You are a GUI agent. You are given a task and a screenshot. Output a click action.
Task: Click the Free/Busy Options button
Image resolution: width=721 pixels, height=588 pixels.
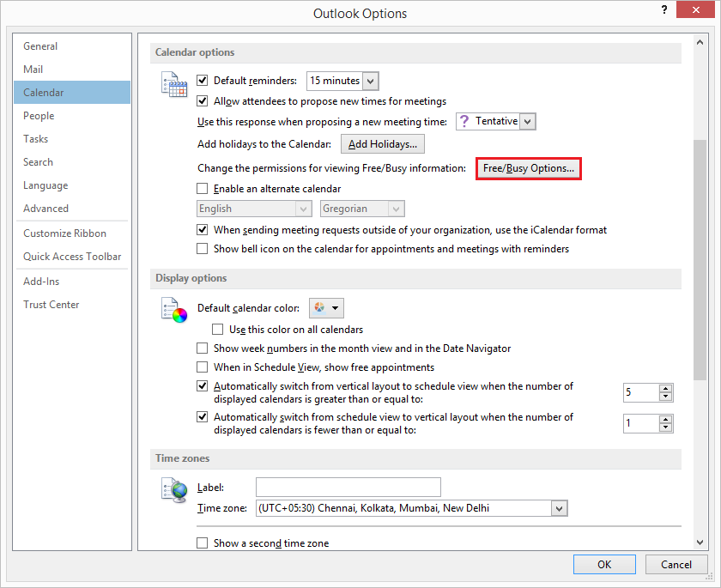pyautogui.click(x=529, y=168)
